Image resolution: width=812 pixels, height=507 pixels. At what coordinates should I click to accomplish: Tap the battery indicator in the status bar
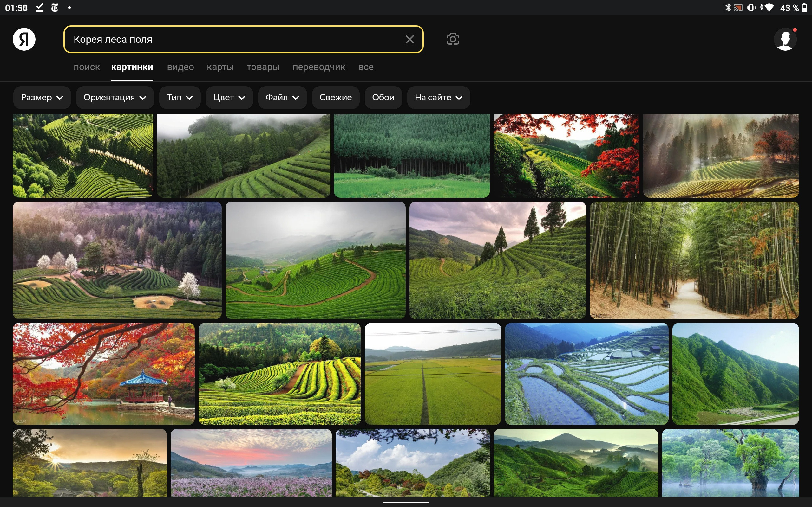coord(804,8)
